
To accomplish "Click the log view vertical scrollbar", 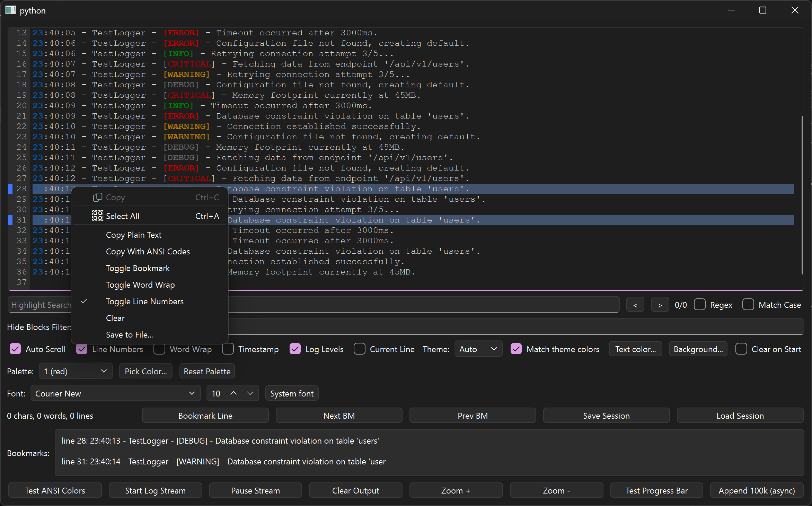I will [x=802, y=195].
